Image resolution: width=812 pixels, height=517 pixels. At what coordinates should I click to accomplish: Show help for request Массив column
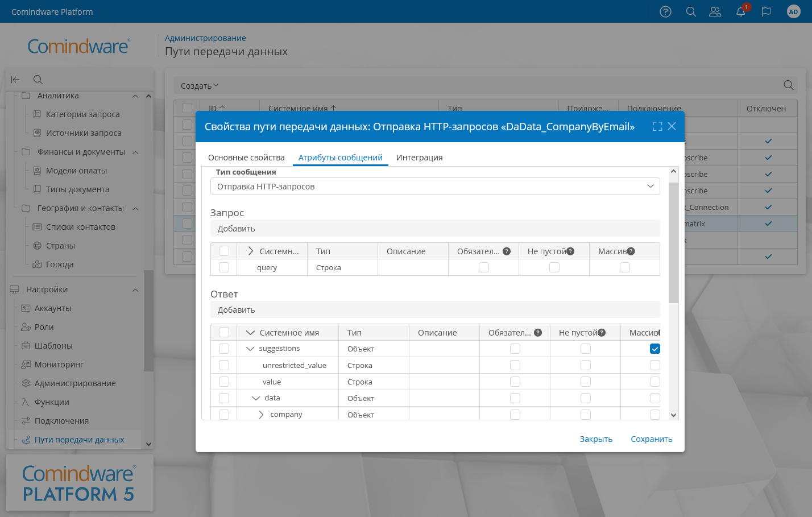tap(631, 251)
